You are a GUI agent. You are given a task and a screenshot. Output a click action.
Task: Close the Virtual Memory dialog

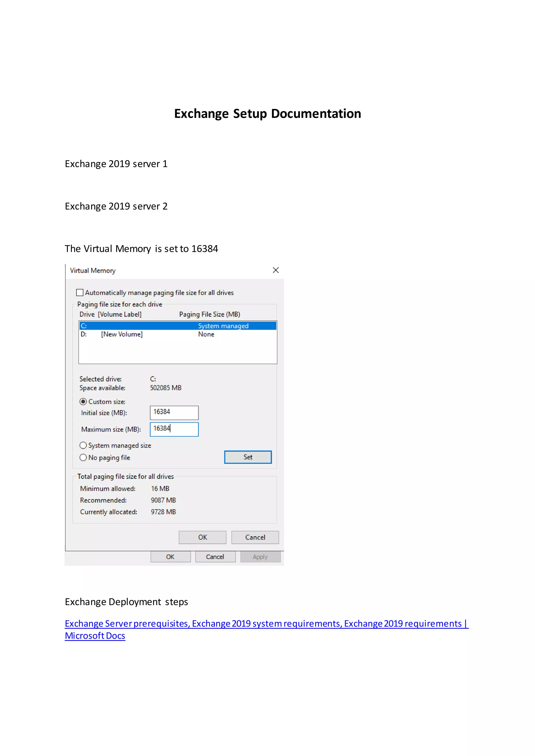pyautogui.click(x=276, y=270)
